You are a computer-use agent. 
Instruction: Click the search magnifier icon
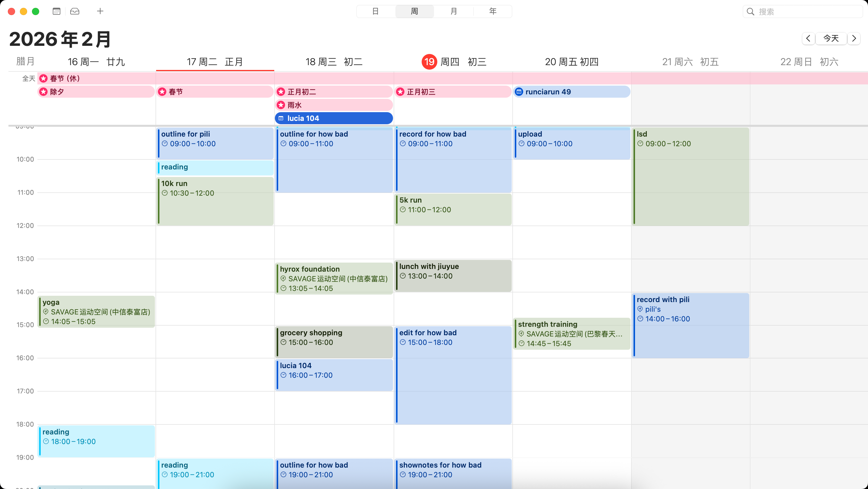point(750,11)
